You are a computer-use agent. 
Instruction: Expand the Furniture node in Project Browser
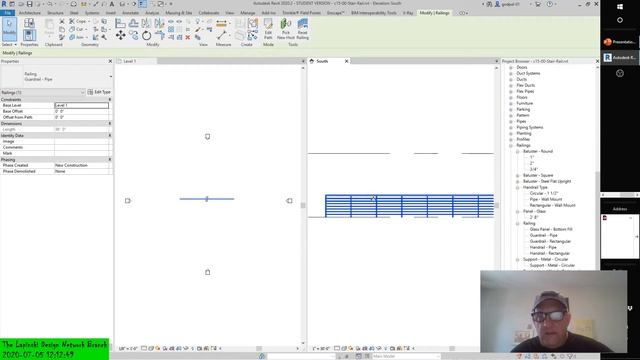point(511,103)
